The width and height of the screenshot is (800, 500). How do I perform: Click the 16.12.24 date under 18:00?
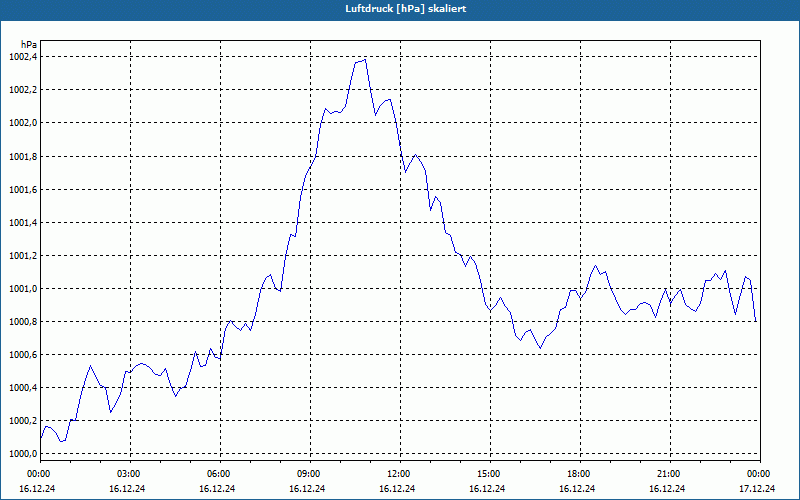[x=577, y=489]
